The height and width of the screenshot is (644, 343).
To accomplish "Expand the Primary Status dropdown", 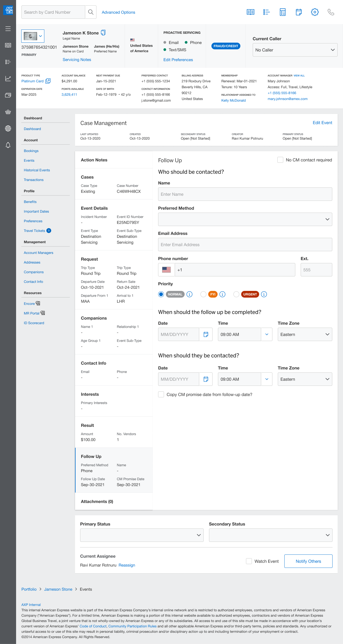I will click(x=141, y=535).
